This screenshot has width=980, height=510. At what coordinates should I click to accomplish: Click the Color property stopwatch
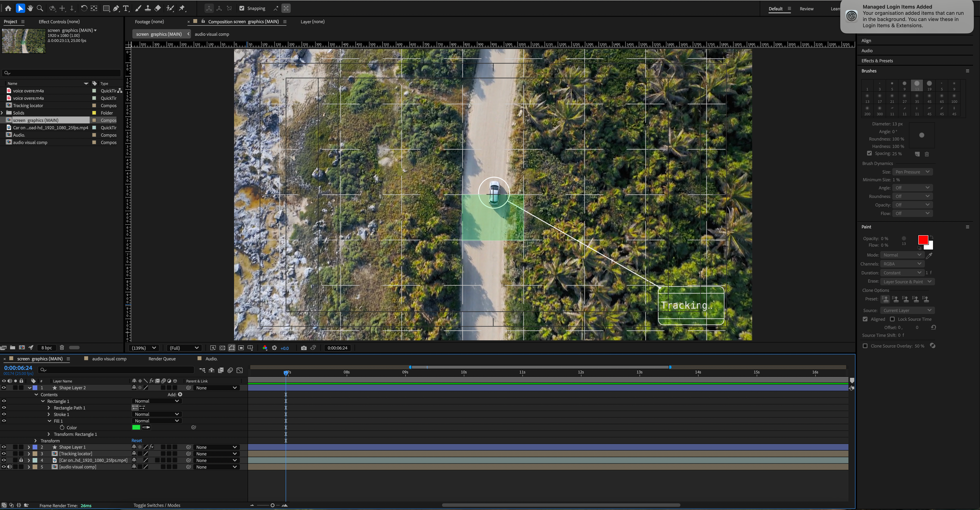62,428
